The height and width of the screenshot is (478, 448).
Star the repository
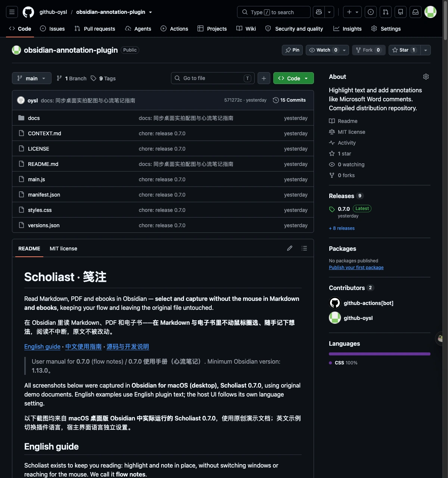(x=404, y=50)
